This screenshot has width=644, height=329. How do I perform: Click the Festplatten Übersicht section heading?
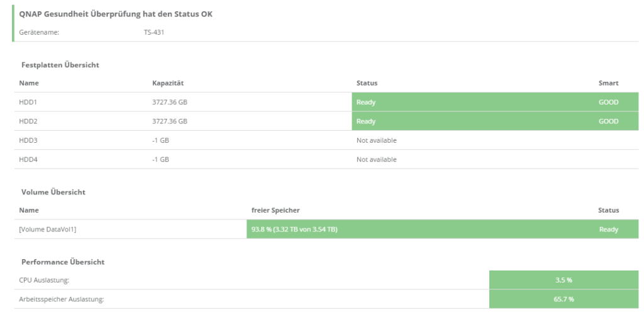point(60,64)
